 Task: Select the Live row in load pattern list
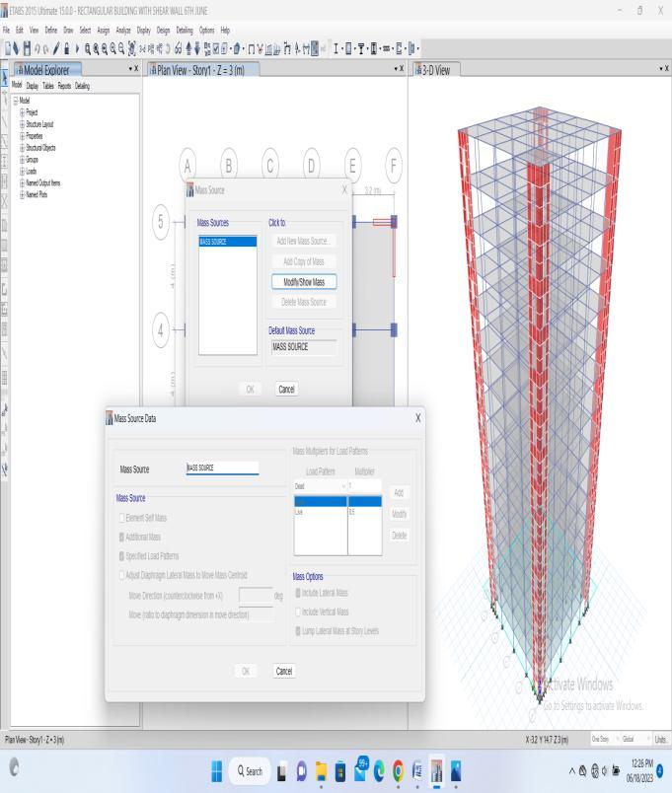click(x=338, y=512)
